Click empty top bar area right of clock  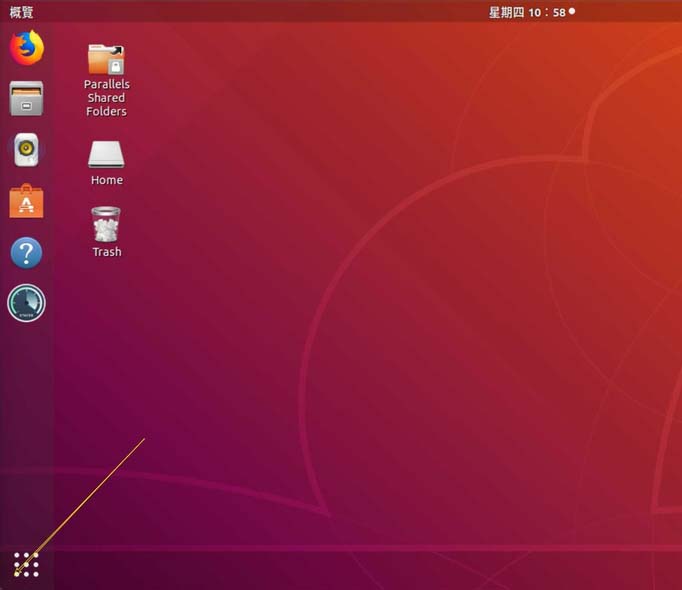coord(626,12)
